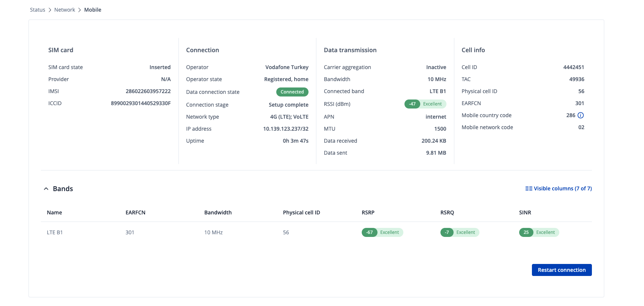
Task: Collapse the Bands section chevron
Action: [x=46, y=189]
